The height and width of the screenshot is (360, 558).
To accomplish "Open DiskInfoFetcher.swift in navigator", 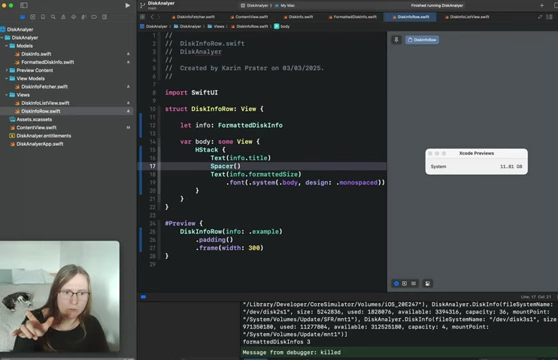I will point(41,86).
